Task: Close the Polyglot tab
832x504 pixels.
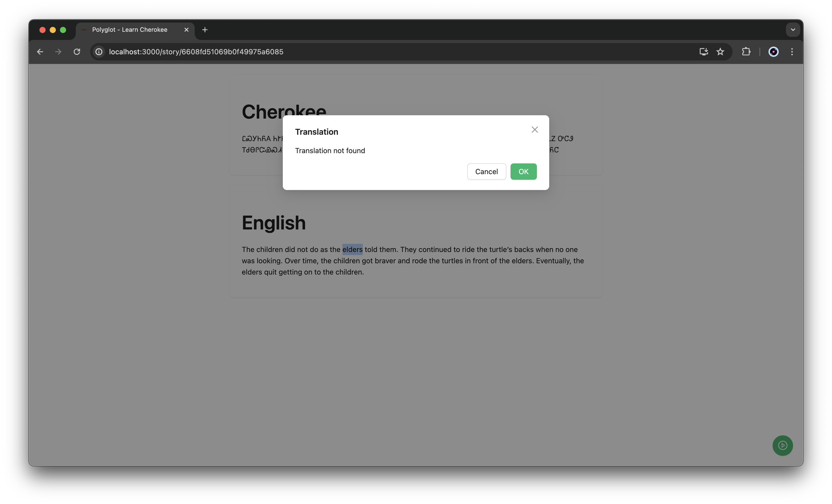Action: (186, 30)
